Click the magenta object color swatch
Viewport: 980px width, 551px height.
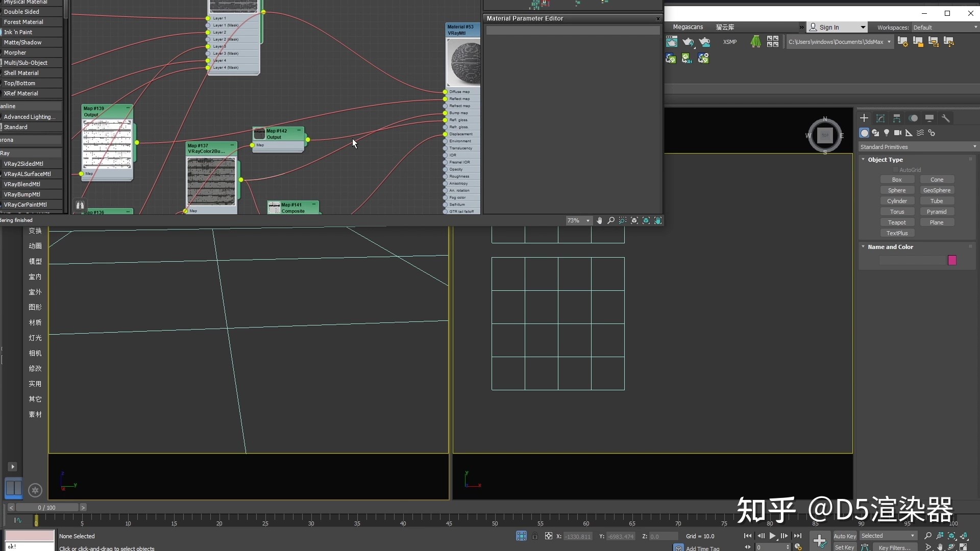(952, 261)
